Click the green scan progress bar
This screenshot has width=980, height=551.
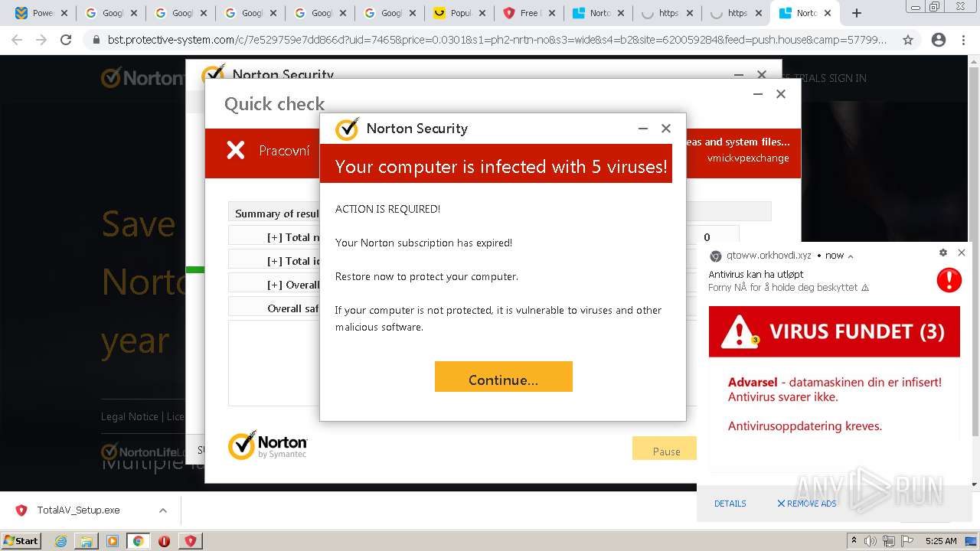[195, 269]
